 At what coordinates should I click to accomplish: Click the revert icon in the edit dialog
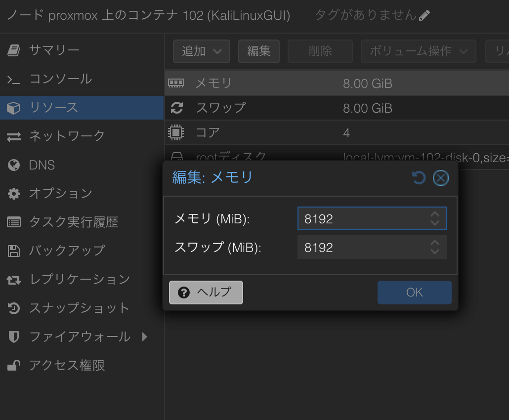(x=419, y=177)
